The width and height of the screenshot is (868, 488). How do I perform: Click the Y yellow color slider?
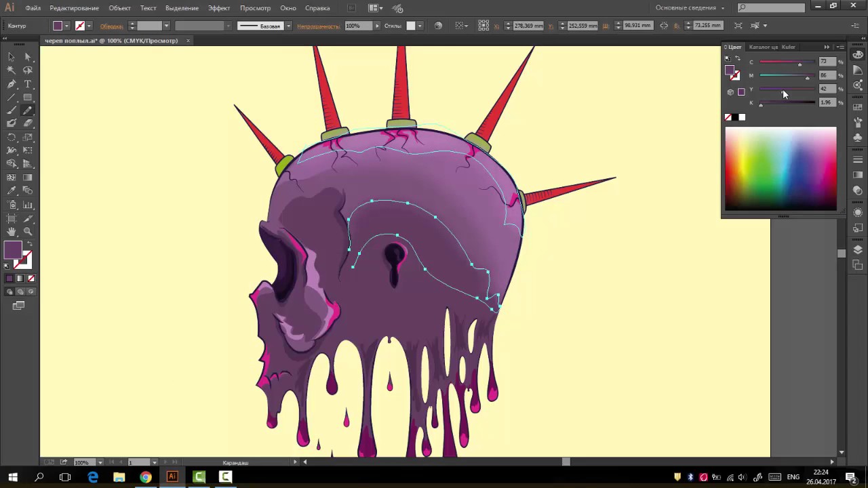(787, 89)
